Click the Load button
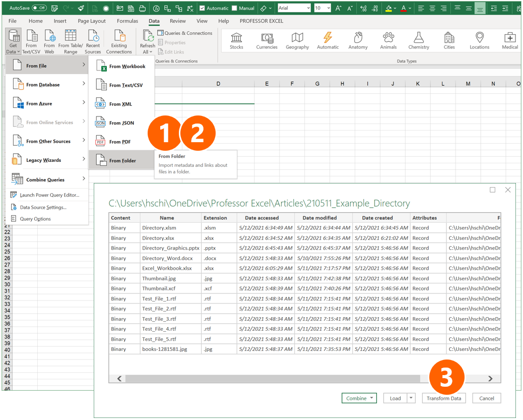This screenshot has height=420, width=523. (396, 398)
